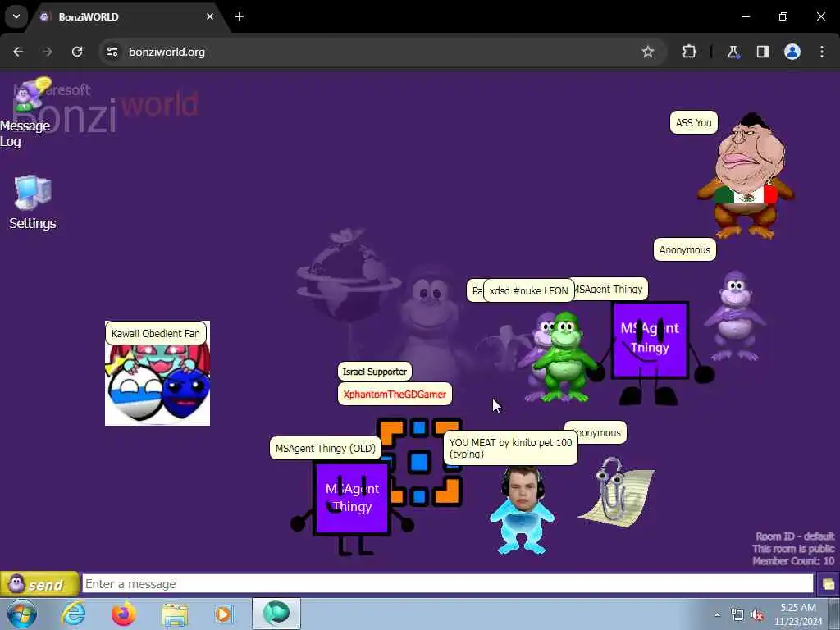The height and width of the screenshot is (630, 840).
Task: Open the Chrome profile avatar
Action: [x=792, y=52]
